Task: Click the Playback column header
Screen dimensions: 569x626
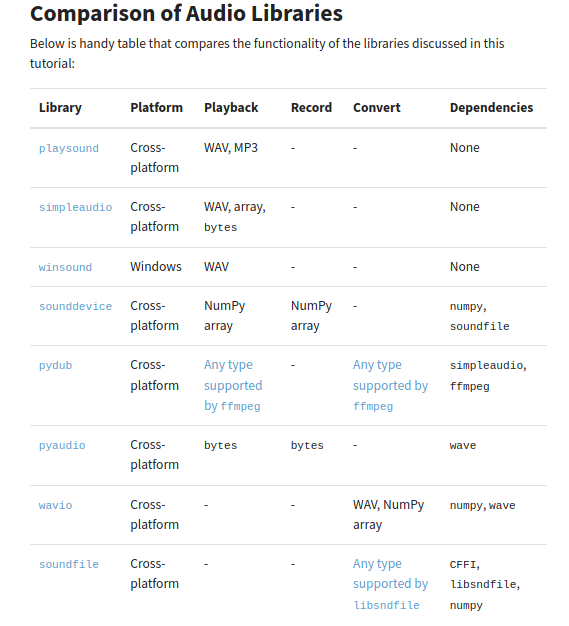Action: click(x=231, y=108)
